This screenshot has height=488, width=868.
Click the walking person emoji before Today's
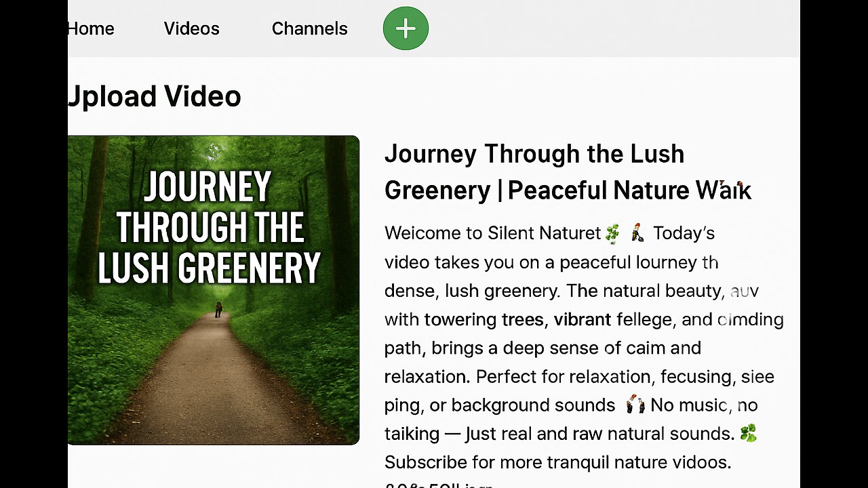[x=637, y=234]
